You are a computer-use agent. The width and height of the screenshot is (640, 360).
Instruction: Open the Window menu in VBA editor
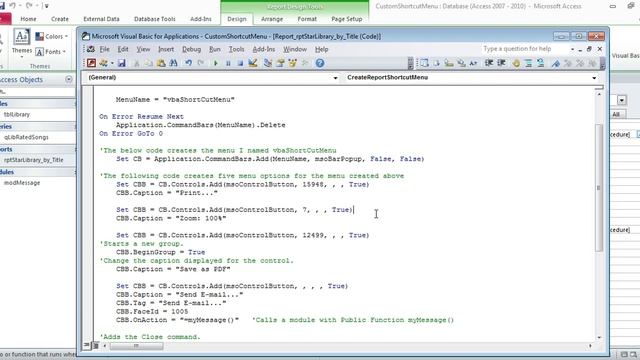point(295,49)
